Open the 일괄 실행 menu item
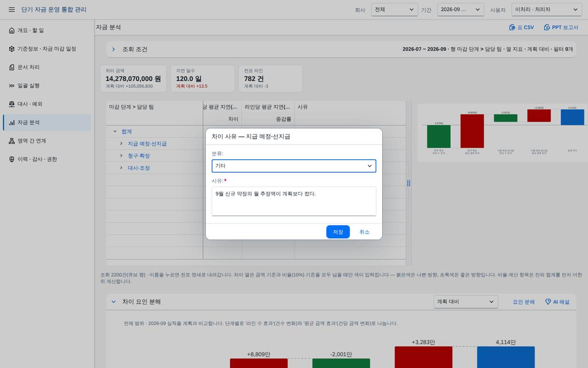588x368 pixels. click(x=47, y=86)
